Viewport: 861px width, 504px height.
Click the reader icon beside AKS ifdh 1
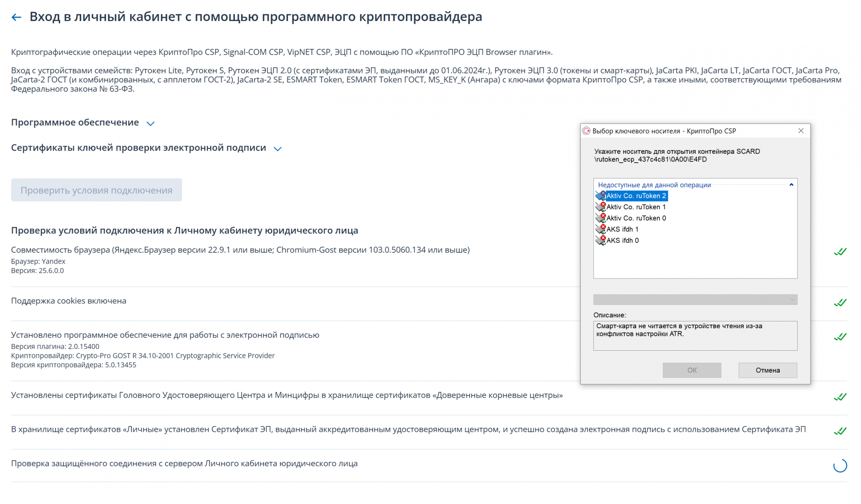(600, 229)
